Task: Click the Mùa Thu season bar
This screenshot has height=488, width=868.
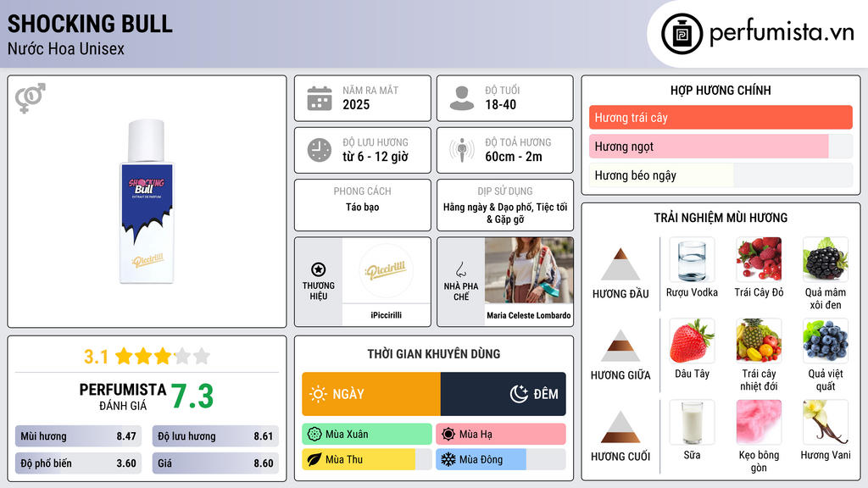Action: click(x=367, y=460)
